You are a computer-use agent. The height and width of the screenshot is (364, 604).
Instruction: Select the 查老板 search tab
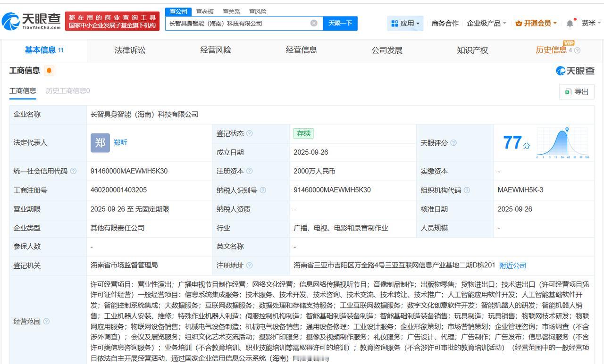(205, 11)
